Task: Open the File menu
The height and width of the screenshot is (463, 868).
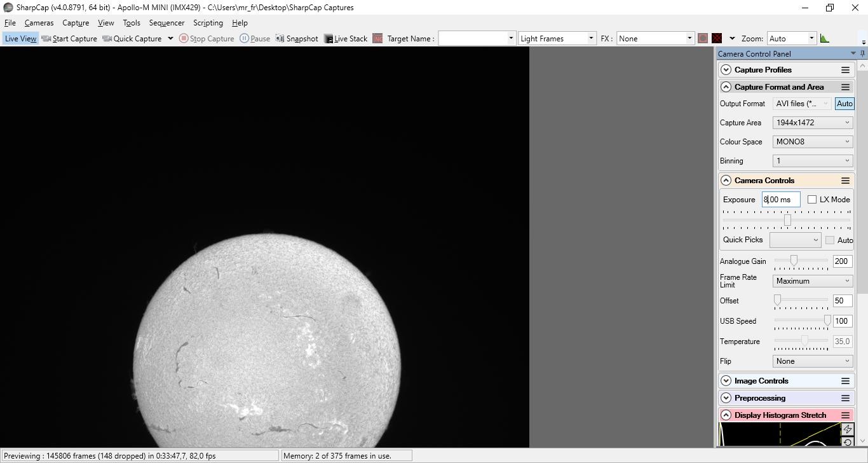Action: point(10,23)
